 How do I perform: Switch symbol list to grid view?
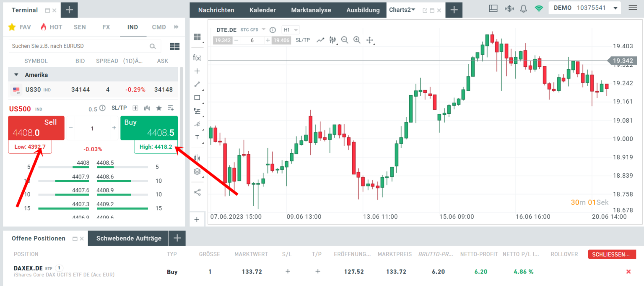point(174,46)
